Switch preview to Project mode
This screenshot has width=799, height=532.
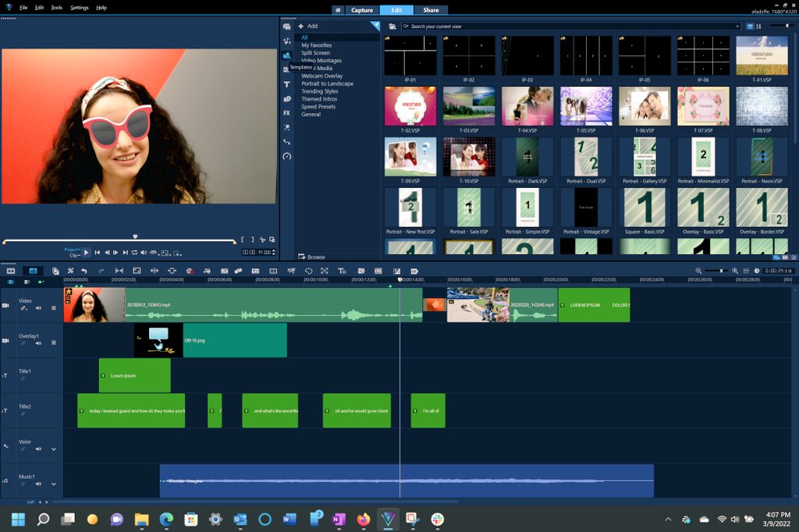(x=71, y=249)
